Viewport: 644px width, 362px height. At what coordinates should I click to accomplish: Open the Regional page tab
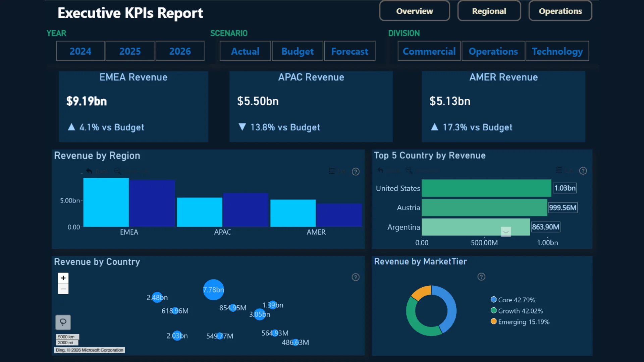(x=489, y=11)
